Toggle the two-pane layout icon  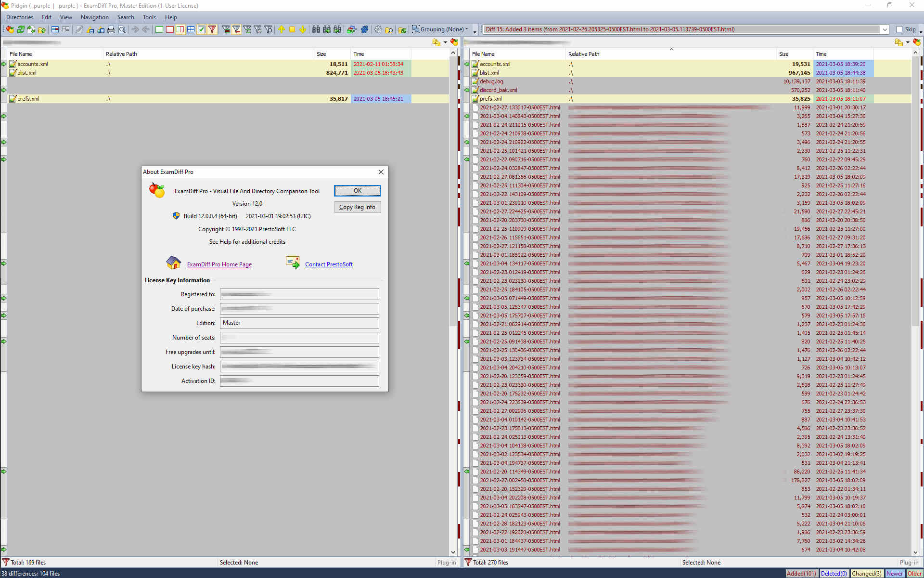pos(55,29)
